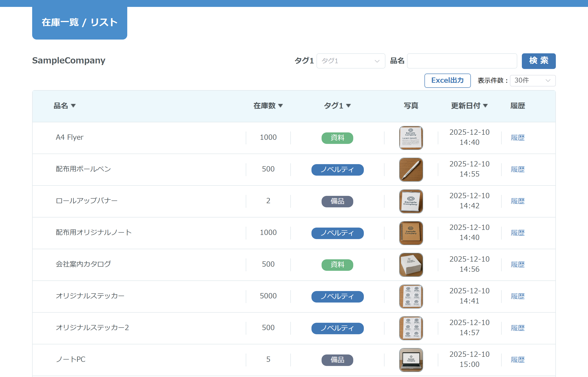588x377 pixels.
Task: Open the 配布用オリジナルノート photo thumbnail
Action: point(411,233)
